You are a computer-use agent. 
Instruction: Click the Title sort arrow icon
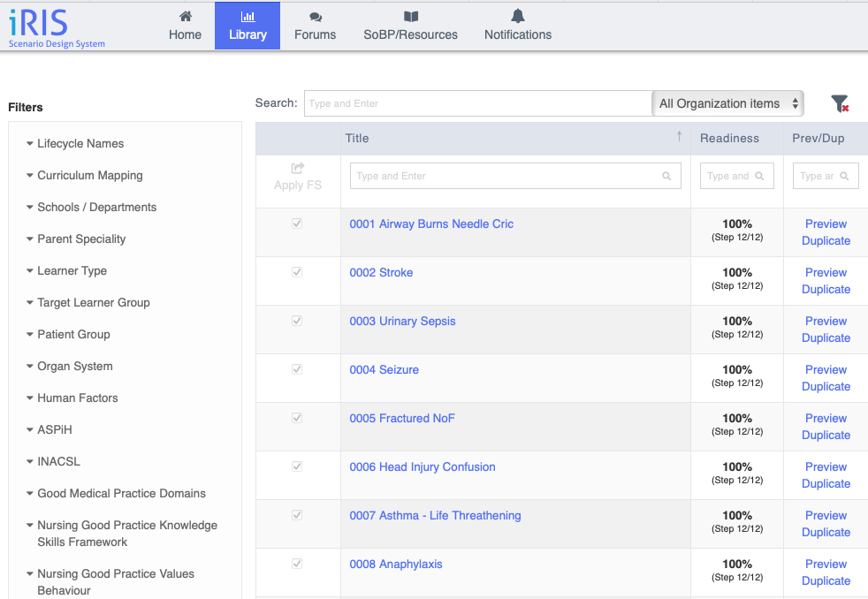tap(679, 137)
